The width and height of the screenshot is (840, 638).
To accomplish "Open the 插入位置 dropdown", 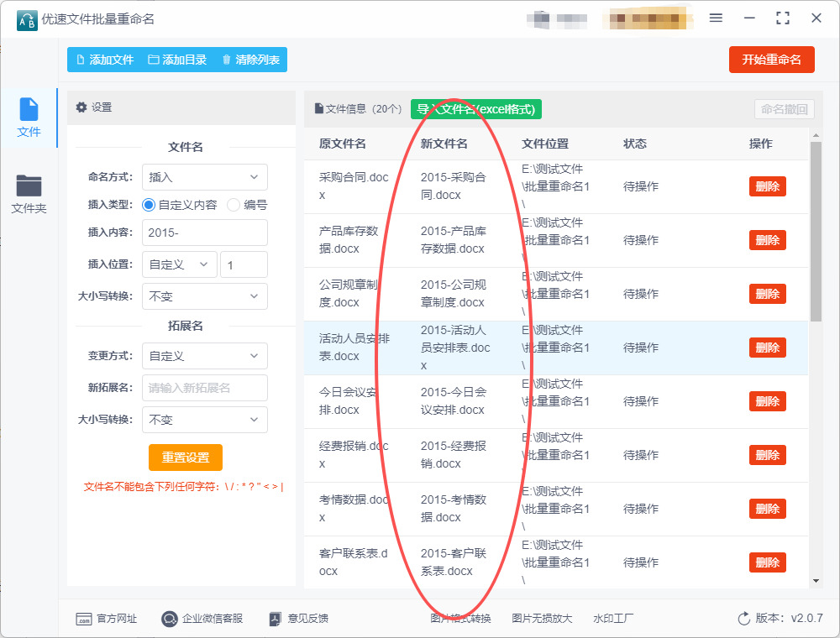I will coord(179,264).
